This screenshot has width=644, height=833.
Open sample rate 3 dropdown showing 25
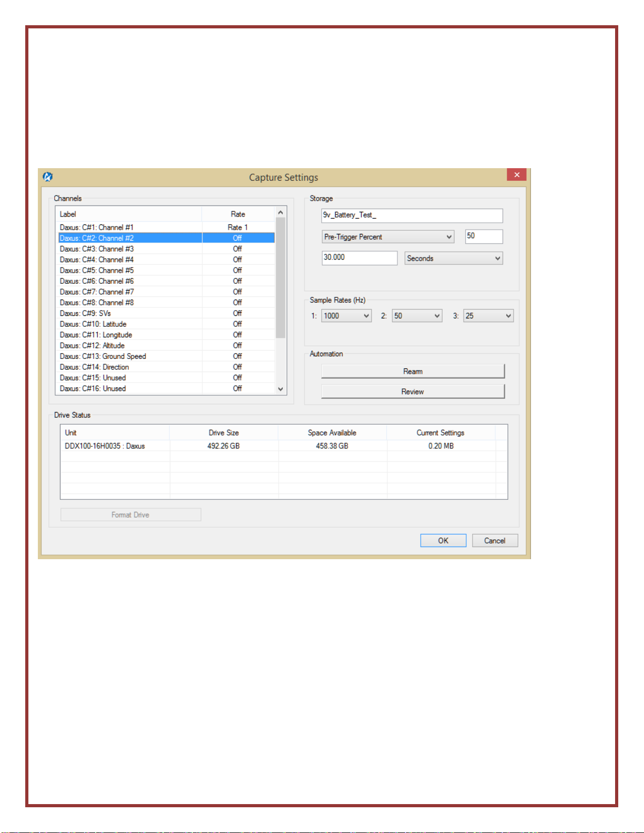[x=488, y=316]
